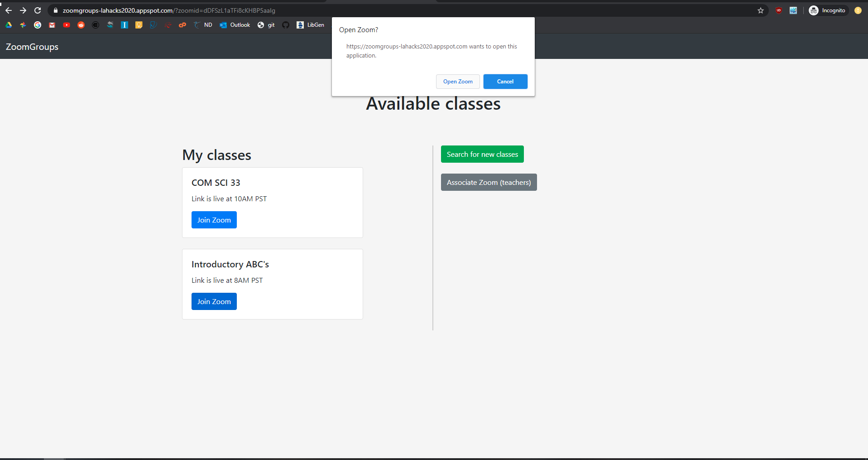Click 'Link is live at 8AM PST' text
The height and width of the screenshot is (460, 868).
coord(227,280)
